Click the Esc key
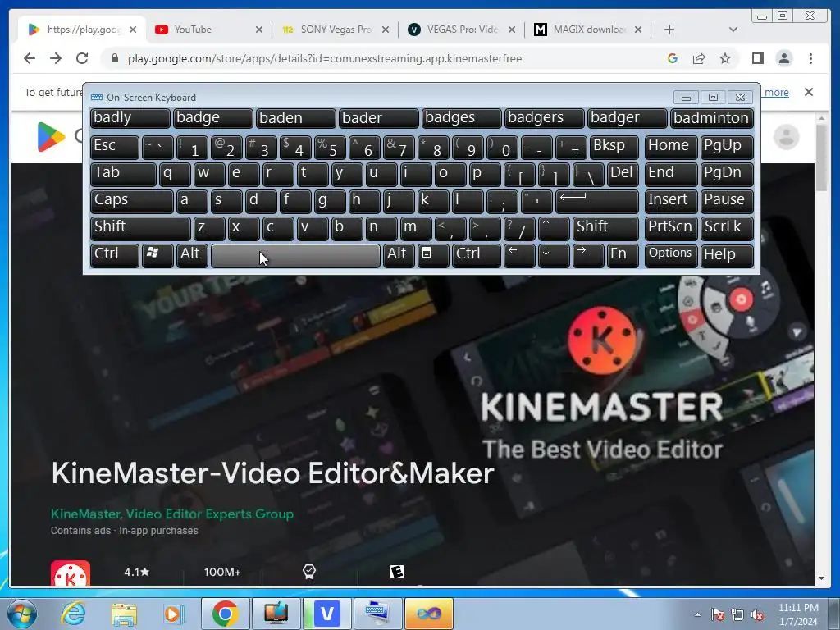 (114, 147)
